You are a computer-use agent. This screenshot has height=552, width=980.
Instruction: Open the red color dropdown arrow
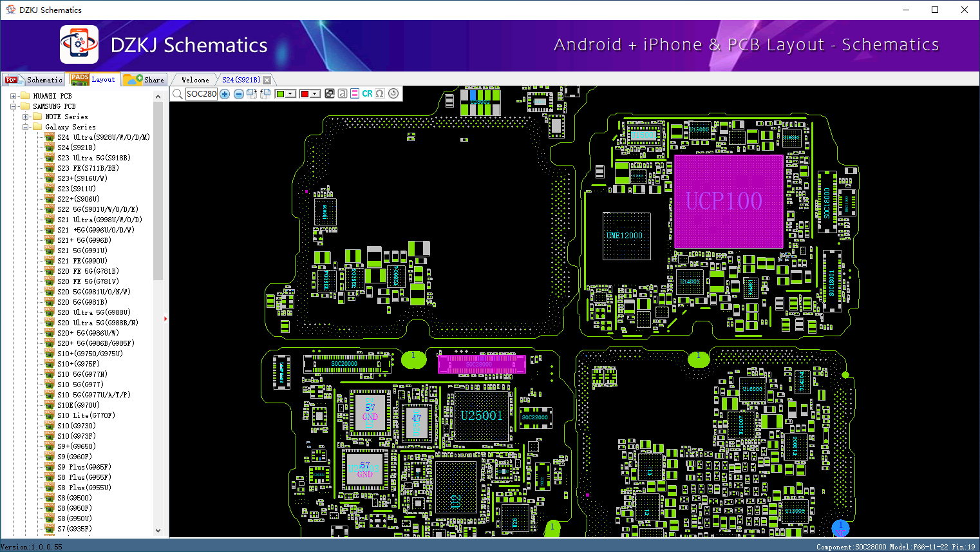click(x=315, y=94)
